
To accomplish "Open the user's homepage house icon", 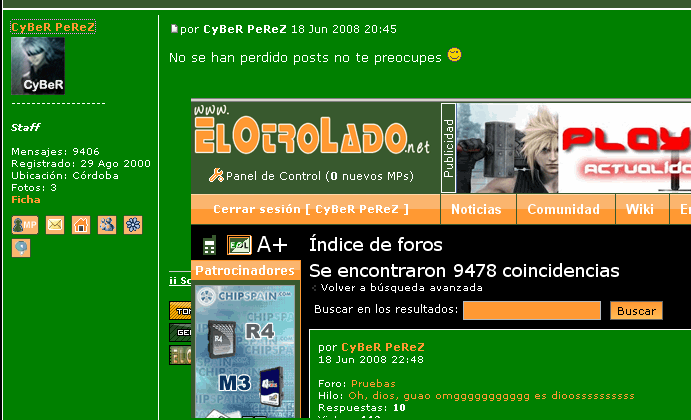I will tap(81, 225).
